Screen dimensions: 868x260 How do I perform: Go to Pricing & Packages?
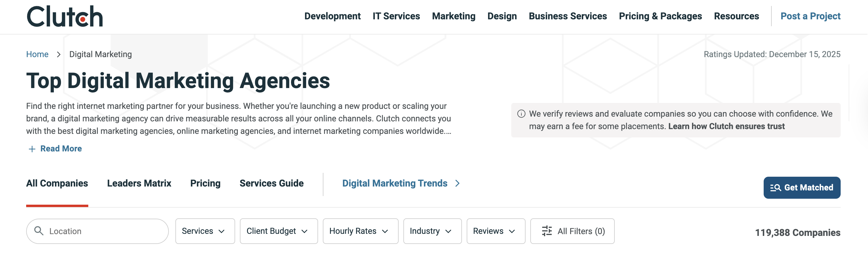[660, 16]
